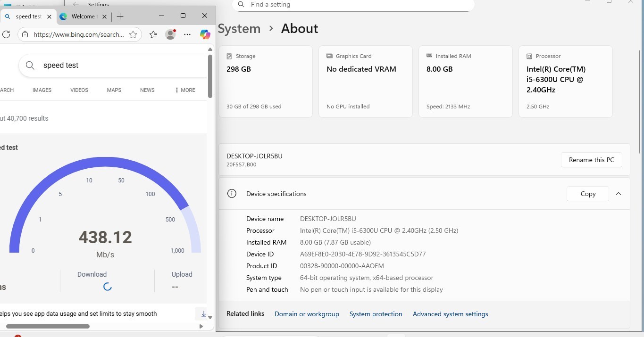Image resolution: width=644 pixels, height=337 pixels.
Task: Collapse the Device specifications section
Action: point(619,194)
